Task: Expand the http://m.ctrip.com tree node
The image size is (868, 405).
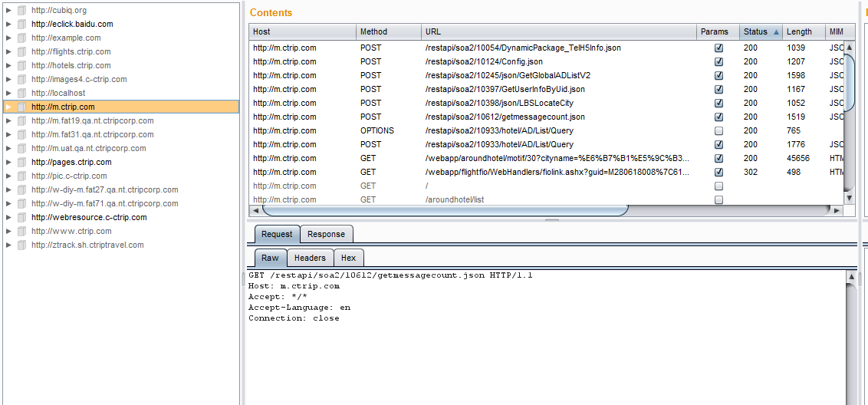Action: (x=9, y=107)
